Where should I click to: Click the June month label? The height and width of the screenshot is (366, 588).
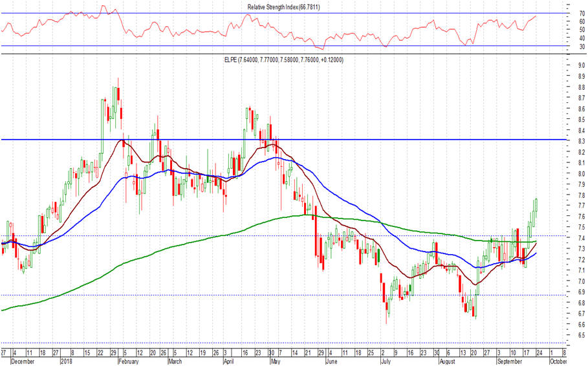click(331, 361)
